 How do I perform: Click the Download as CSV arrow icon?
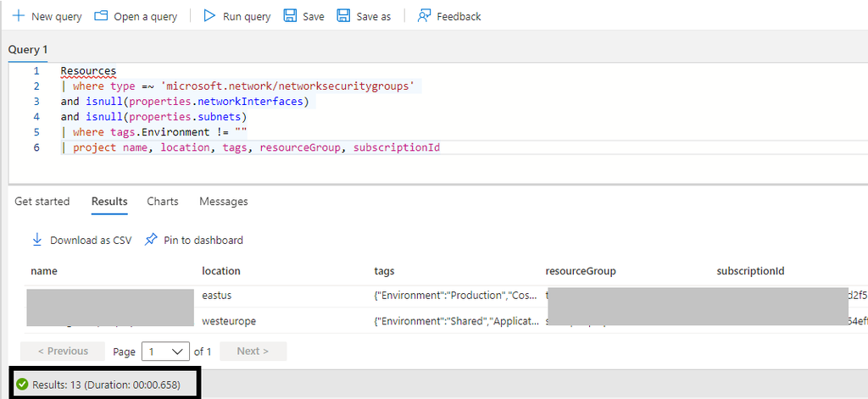click(x=37, y=240)
